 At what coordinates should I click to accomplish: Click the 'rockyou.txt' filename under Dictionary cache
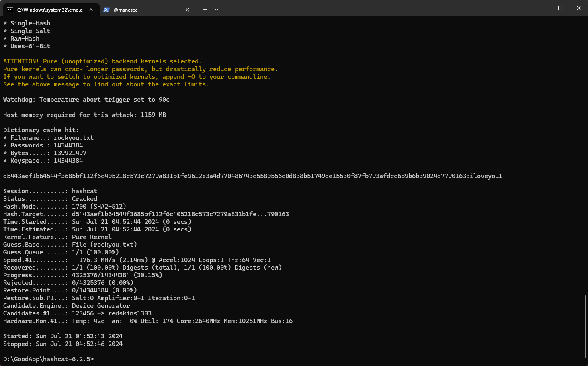pyautogui.click(x=74, y=138)
